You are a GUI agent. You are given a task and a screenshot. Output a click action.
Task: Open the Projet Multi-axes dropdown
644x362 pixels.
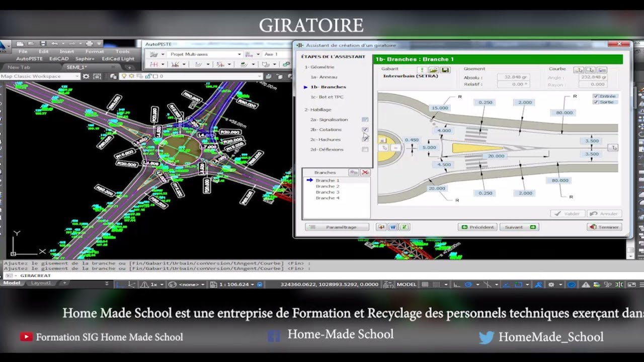[x=239, y=54]
